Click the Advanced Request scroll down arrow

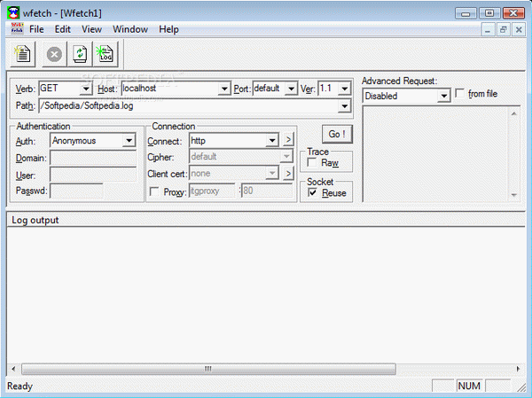[x=514, y=195]
